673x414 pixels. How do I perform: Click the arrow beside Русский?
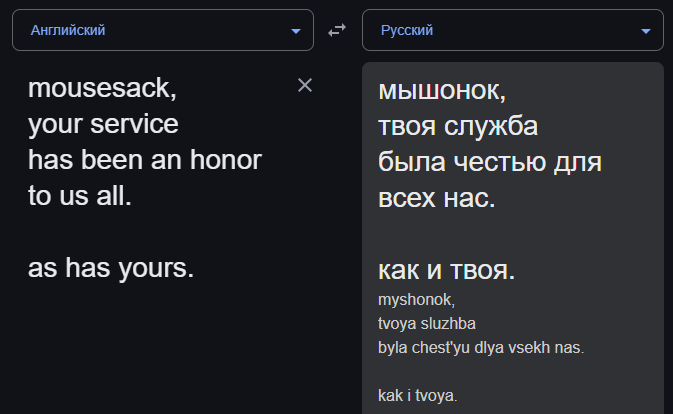coord(645,31)
